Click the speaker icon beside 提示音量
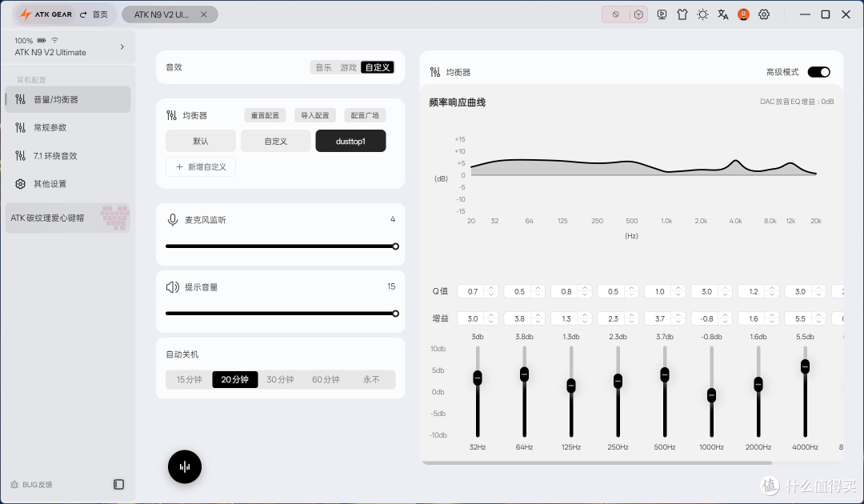The height and width of the screenshot is (504, 864). coord(173,287)
